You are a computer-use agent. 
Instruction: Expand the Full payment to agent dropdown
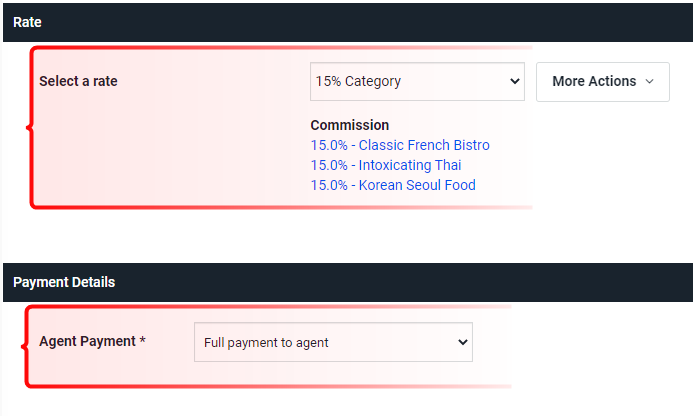pyautogui.click(x=333, y=342)
